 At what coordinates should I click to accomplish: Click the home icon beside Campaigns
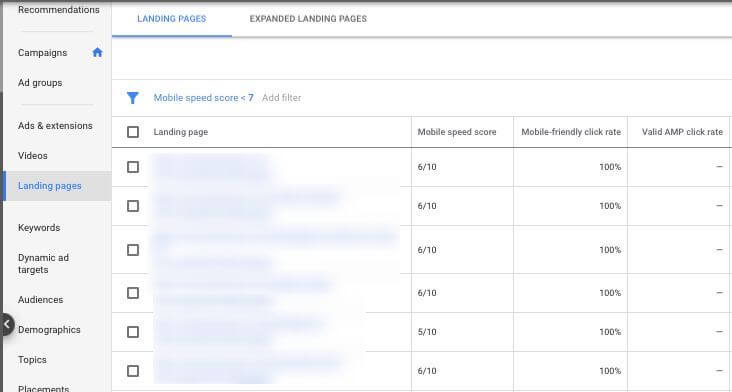(x=97, y=52)
